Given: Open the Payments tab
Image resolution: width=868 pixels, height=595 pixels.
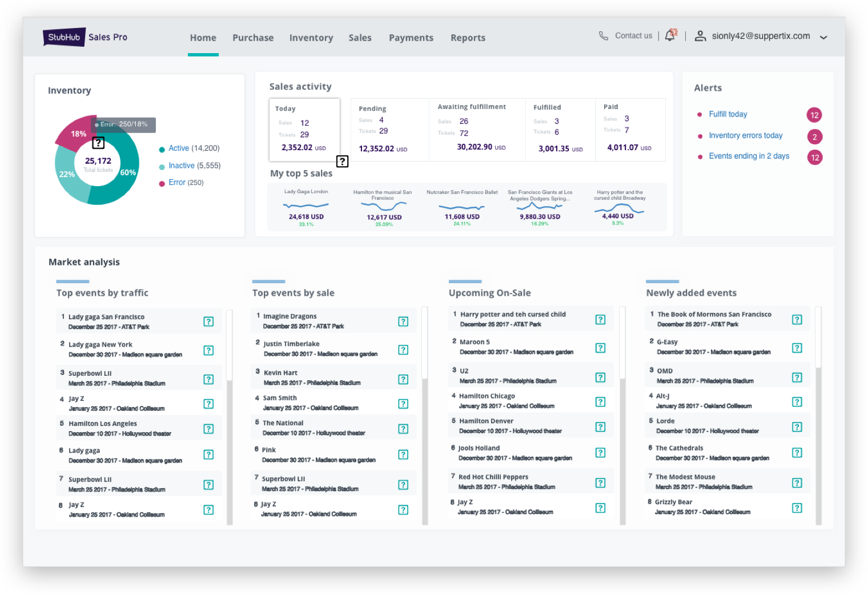Looking at the screenshot, I should [x=411, y=38].
